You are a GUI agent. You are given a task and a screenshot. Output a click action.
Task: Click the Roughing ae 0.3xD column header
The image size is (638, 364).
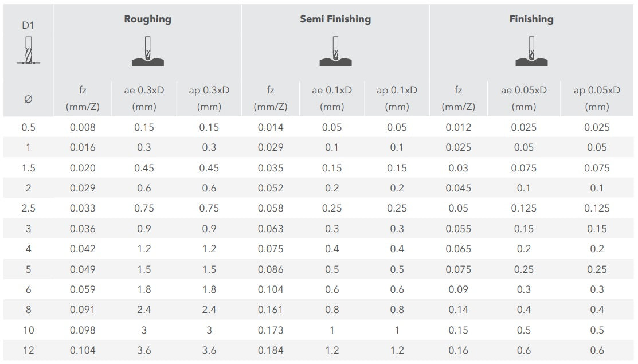(x=144, y=98)
